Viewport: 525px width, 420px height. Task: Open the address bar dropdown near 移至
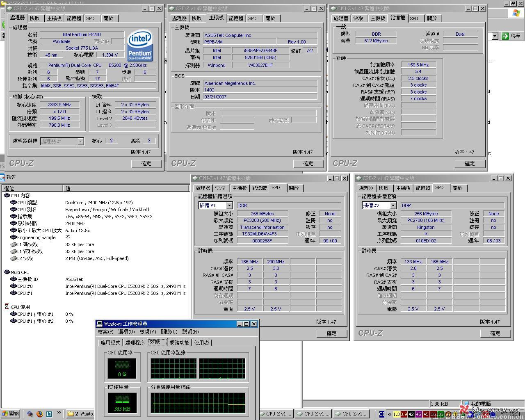click(x=495, y=36)
